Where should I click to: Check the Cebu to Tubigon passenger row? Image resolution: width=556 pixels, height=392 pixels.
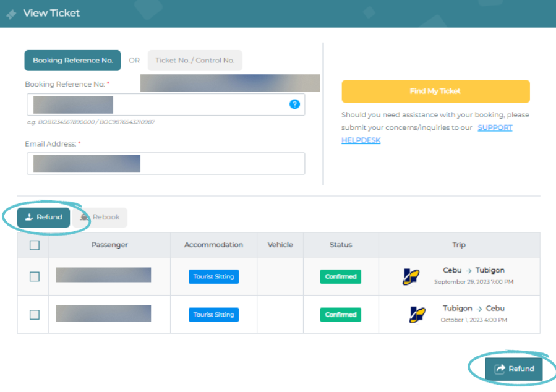35,276
